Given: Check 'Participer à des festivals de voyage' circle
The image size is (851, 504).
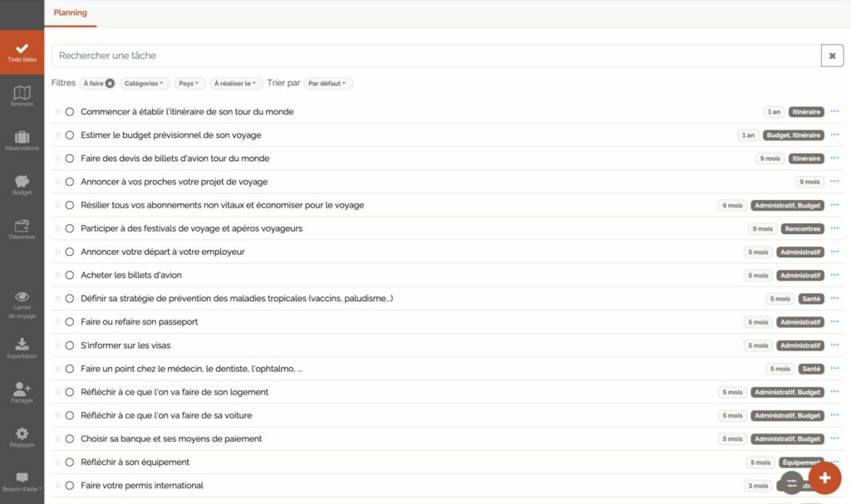Looking at the screenshot, I should pos(70,228).
